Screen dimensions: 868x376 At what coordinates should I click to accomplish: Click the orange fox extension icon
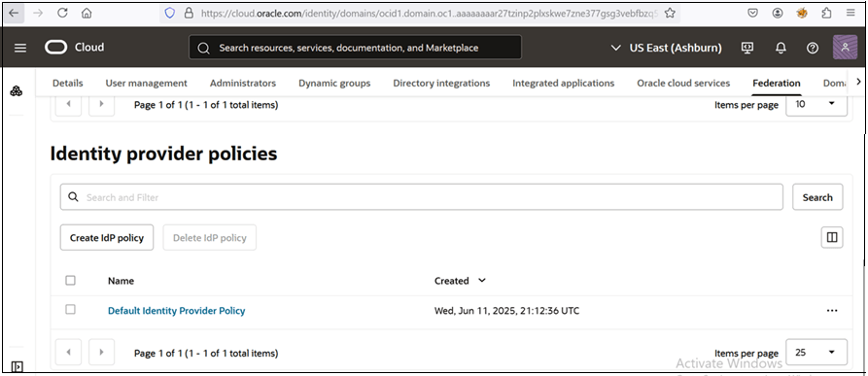coord(802,13)
